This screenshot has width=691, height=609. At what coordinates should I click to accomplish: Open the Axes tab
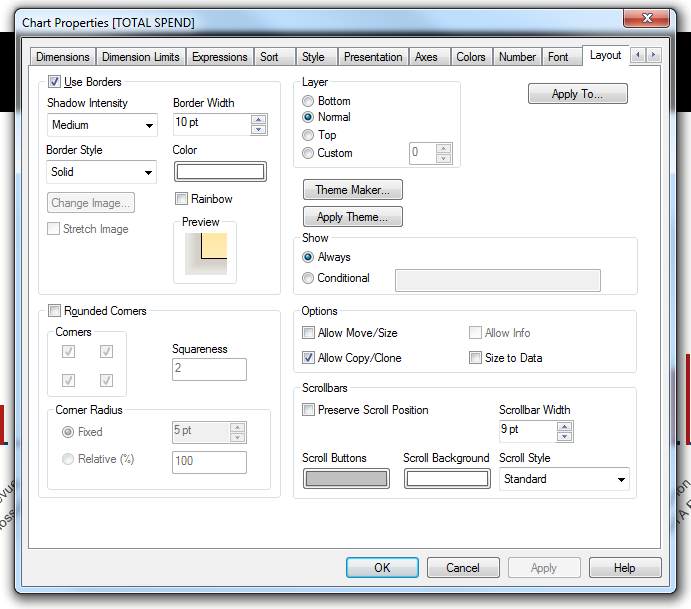(429, 57)
